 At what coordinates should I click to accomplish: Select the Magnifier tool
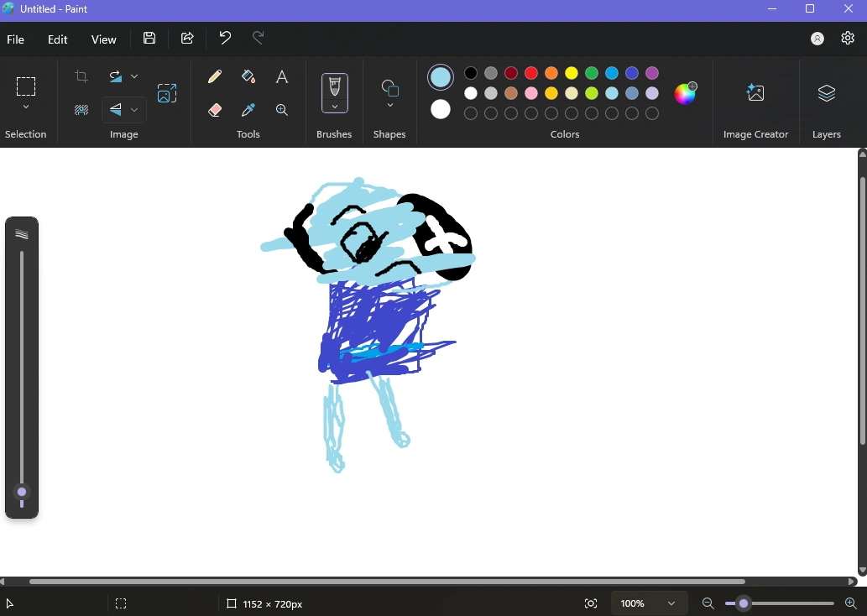[x=282, y=109]
